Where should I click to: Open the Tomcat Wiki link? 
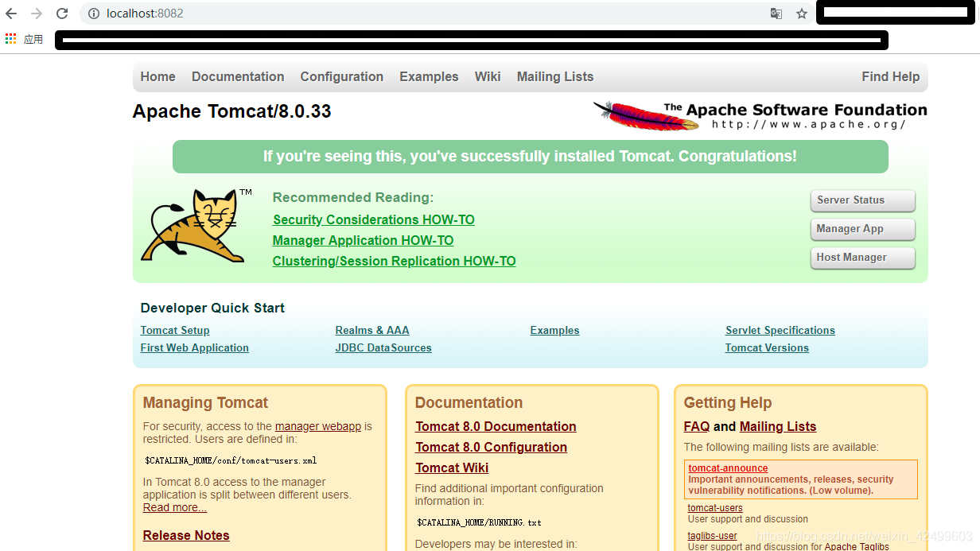tap(452, 468)
